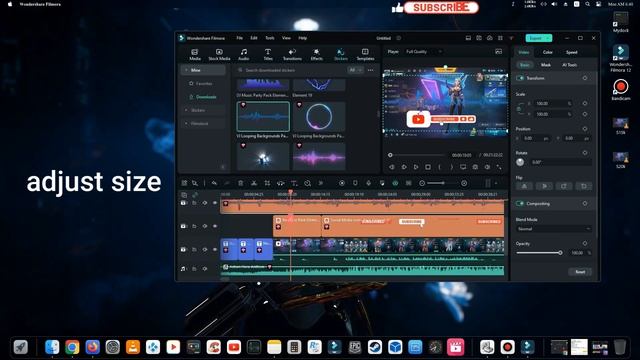Click the text tool icon in timeline toolbar
This screenshot has height=360, width=640.
tap(293, 183)
